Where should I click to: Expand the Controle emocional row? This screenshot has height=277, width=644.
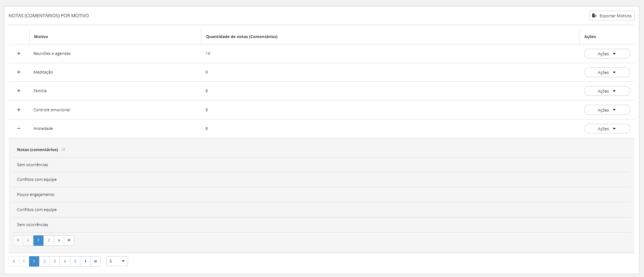19,110
